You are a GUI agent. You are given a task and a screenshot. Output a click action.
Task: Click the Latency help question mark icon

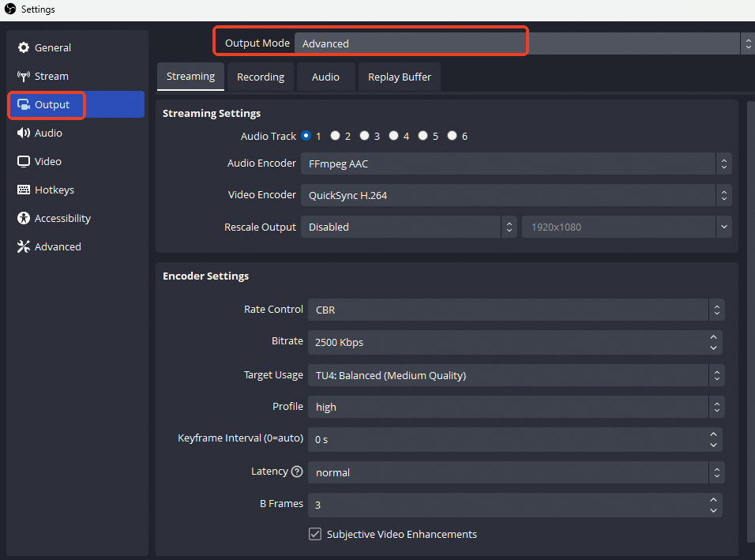[297, 472]
